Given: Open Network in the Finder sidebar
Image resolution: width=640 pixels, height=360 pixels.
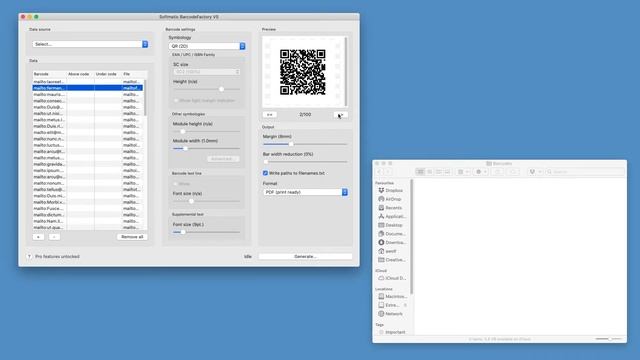Looking at the screenshot, I should [390, 314].
